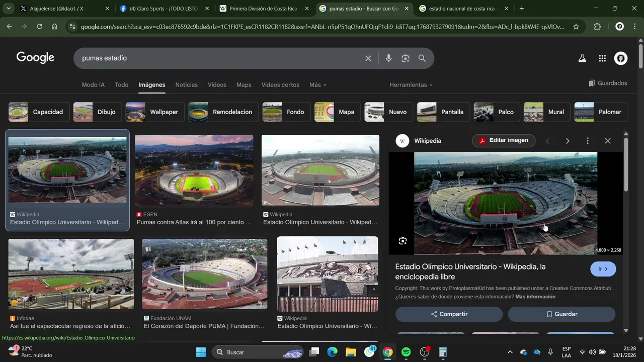Open the Maps tab
This screenshot has width=644, height=362.
click(x=244, y=85)
